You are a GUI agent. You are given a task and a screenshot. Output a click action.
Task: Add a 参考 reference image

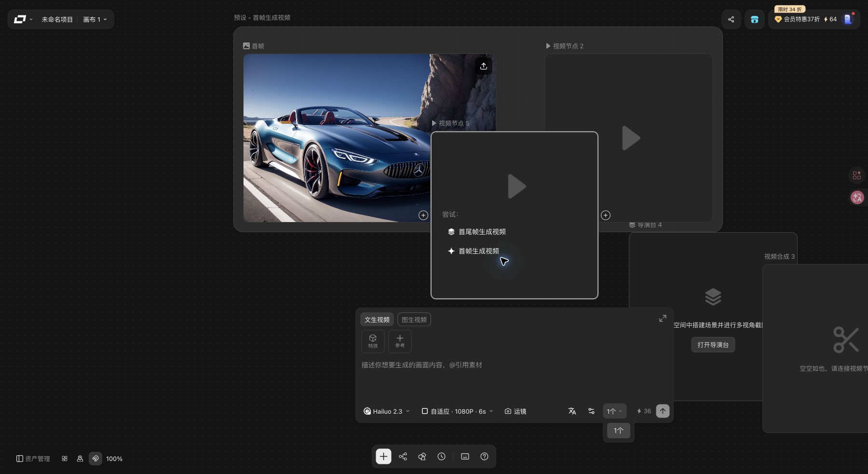click(400, 341)
